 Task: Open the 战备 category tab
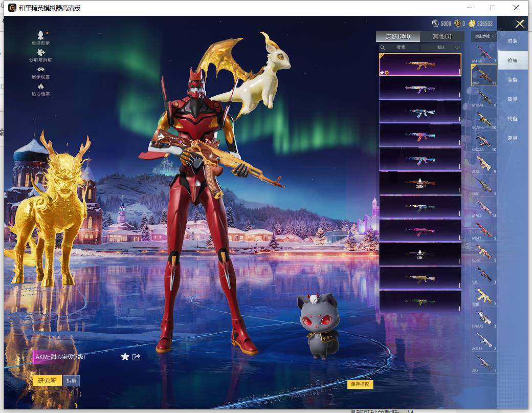pyautogui.click(x=513, y=118)
